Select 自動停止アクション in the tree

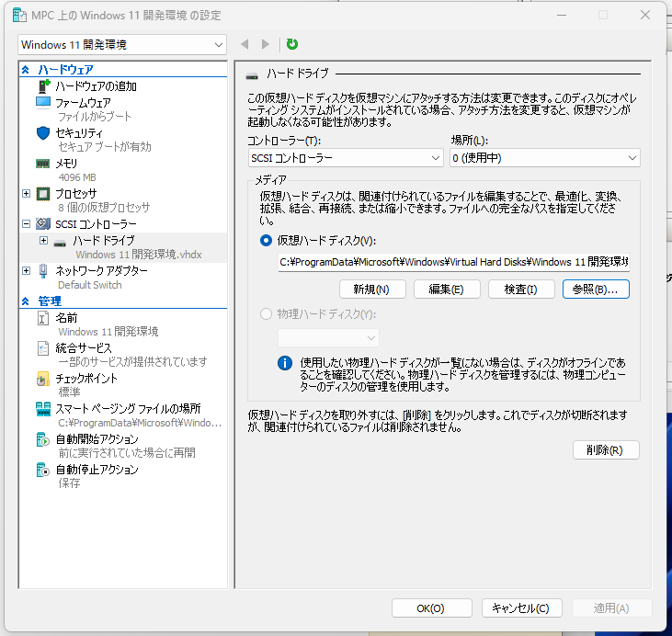[97, 470]
